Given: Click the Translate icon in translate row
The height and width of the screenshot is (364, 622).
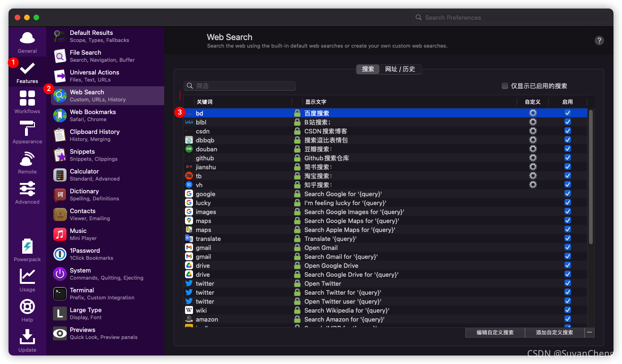Looking at the screenshot, I should pyautogui.click(x=189, y=239).
